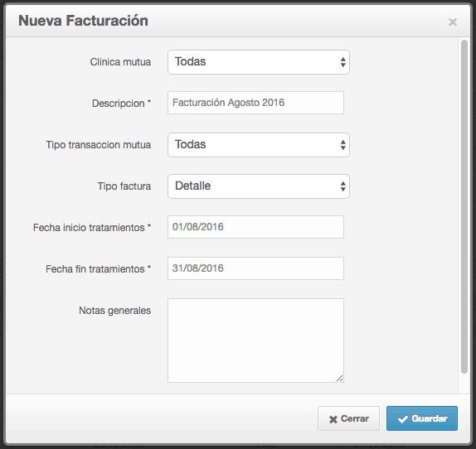Click the Nueva Facturación dialog title
The width and height of the screenshot is (476, 449).
[x=83, y=21]
